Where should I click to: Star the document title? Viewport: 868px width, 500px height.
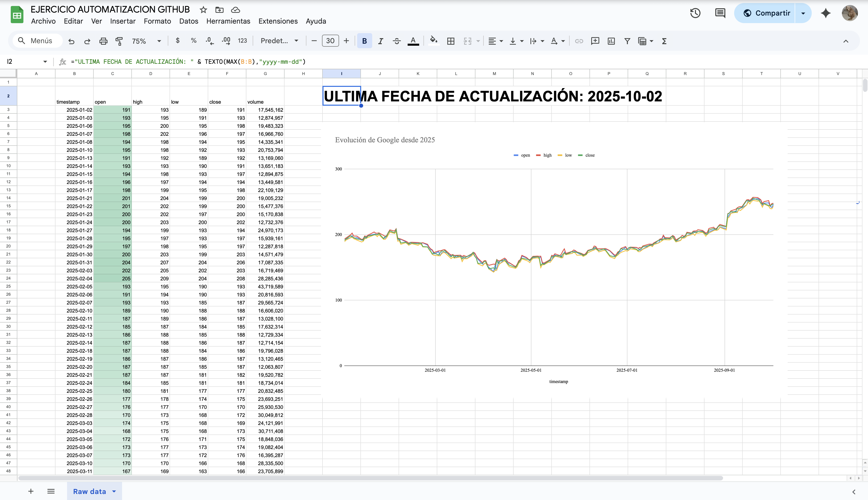[x=203, y=10]
